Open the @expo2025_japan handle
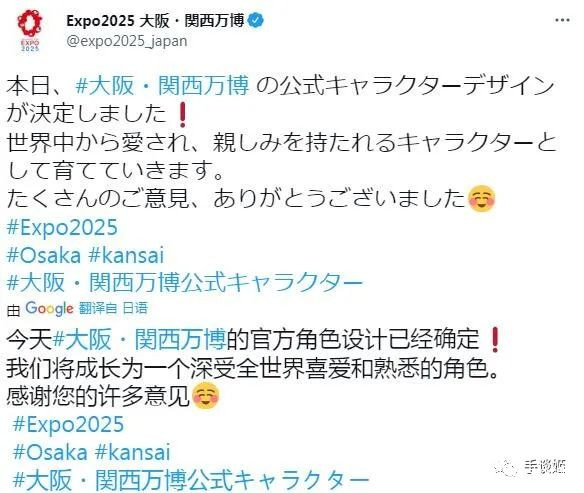 tap(127, 41)
